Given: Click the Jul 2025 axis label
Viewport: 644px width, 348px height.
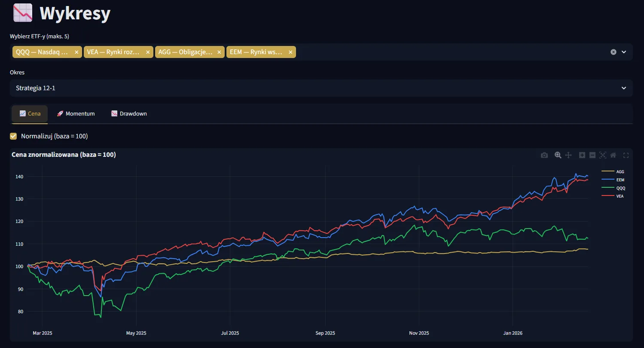Looking at the screenshot, I should (x=230, y=333).
